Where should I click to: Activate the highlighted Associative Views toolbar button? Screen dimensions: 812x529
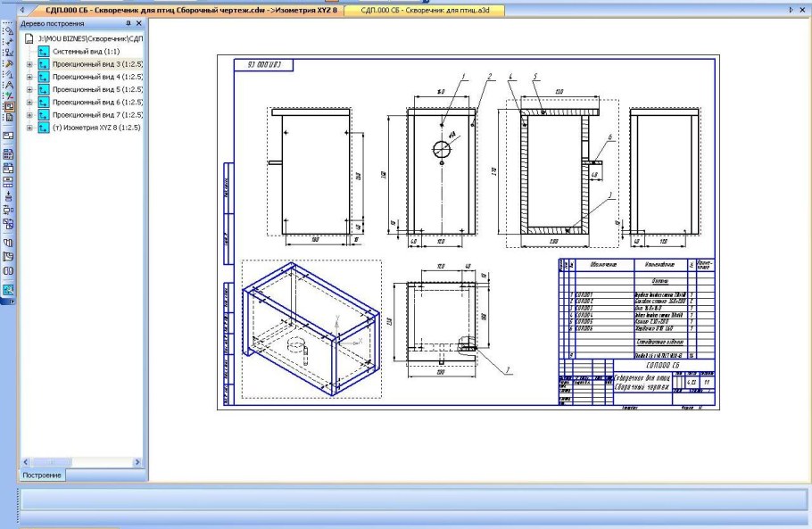[9, 105]
